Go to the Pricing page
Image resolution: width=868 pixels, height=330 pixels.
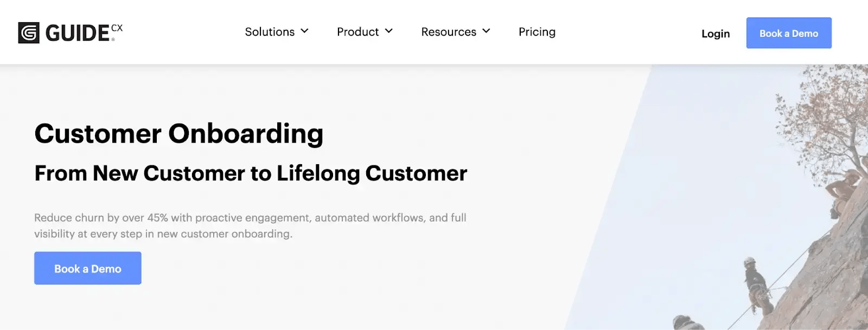click(537, 32)
